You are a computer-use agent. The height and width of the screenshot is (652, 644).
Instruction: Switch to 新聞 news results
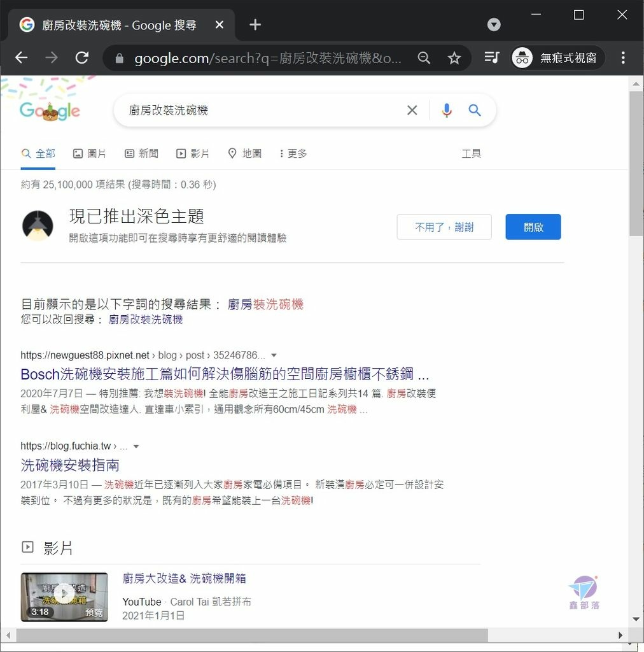point(141,153)
